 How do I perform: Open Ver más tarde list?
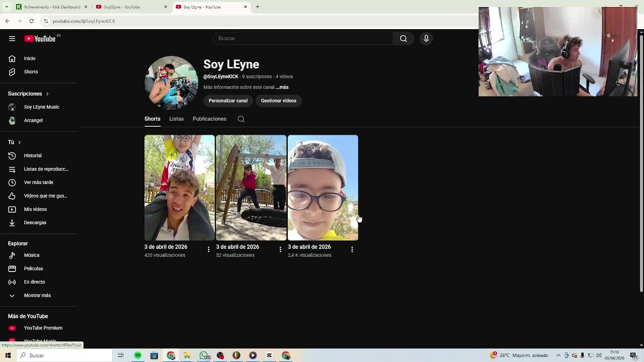tap(39, 183)
